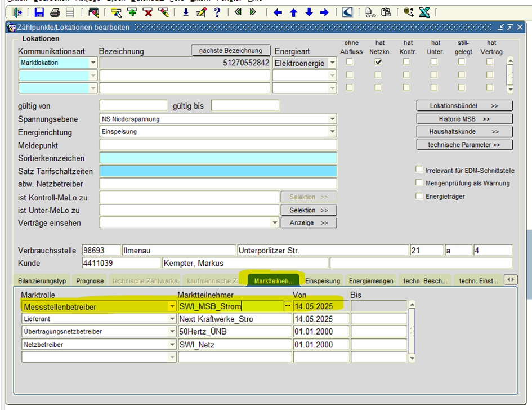
Task: Uncheck the 'hat Netzkn.' checkbox in first row
Action: click(x=378, y=63)
